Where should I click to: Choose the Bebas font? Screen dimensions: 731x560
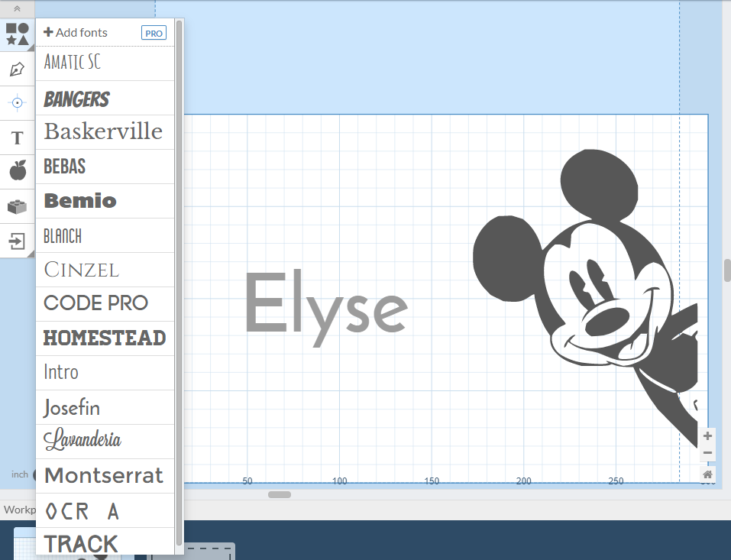click(x=105, y=167)
